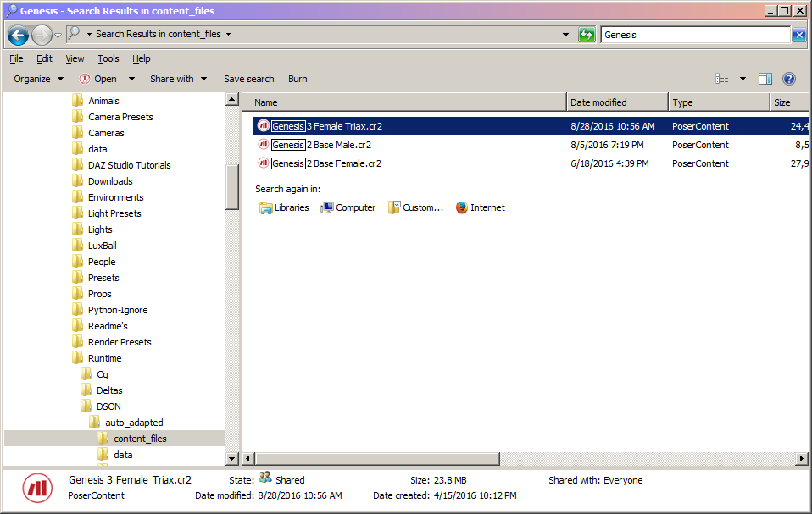The width and height of the screenshot is (812, 514).
Task: Select the Runtime folder
Action: (104, 358)
